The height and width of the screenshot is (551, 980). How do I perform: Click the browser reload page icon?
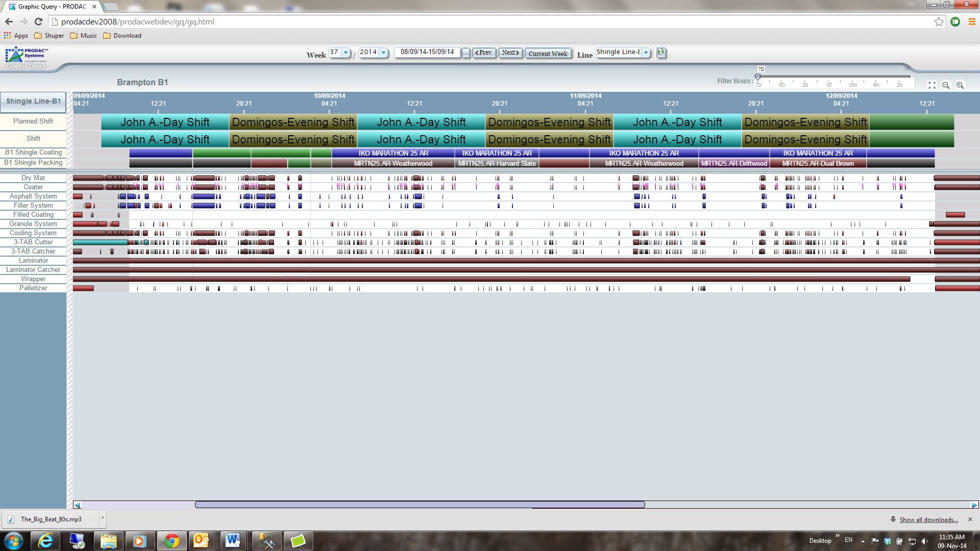point(38,21)
